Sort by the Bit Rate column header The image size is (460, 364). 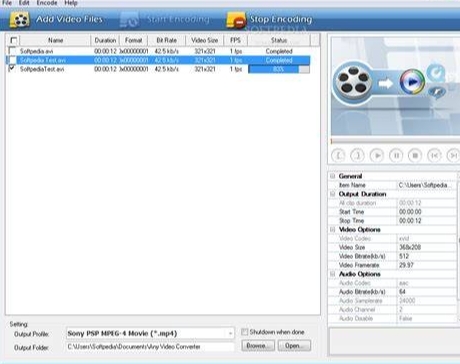coord(167,40)
